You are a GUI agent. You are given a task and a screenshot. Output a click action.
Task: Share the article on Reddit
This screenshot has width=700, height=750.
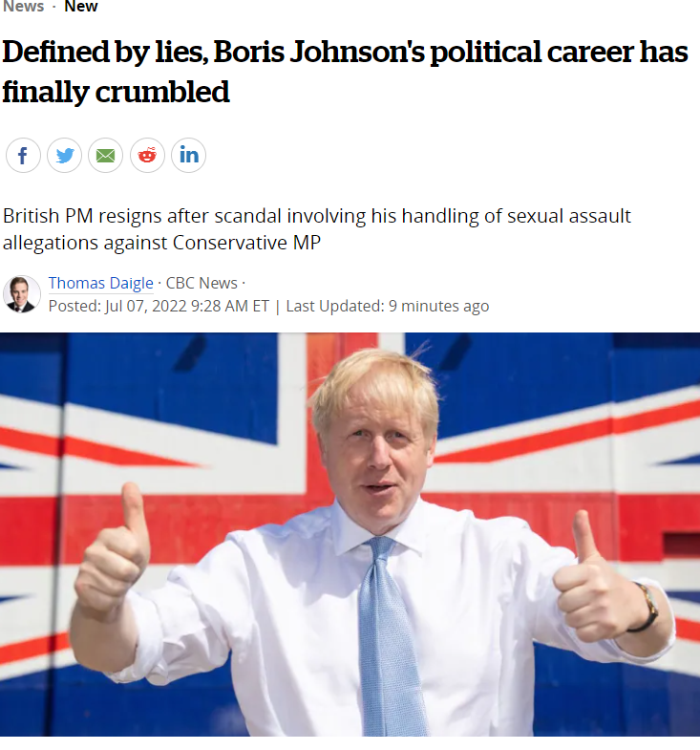147,156
